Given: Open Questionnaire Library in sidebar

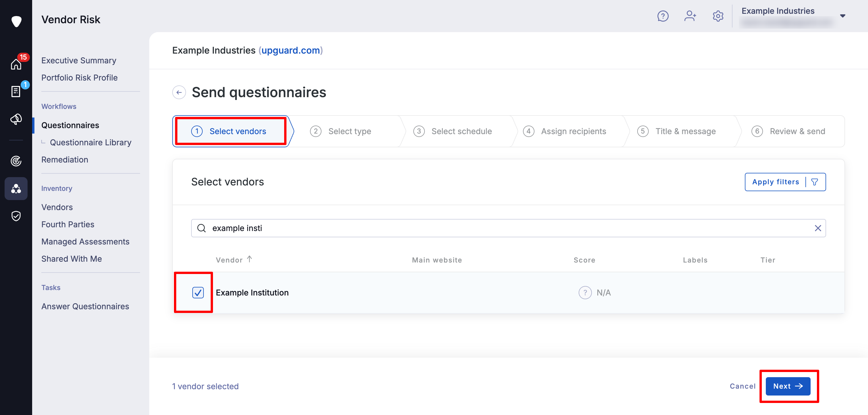Looking at the screenshot, I should tap(90, 142).
